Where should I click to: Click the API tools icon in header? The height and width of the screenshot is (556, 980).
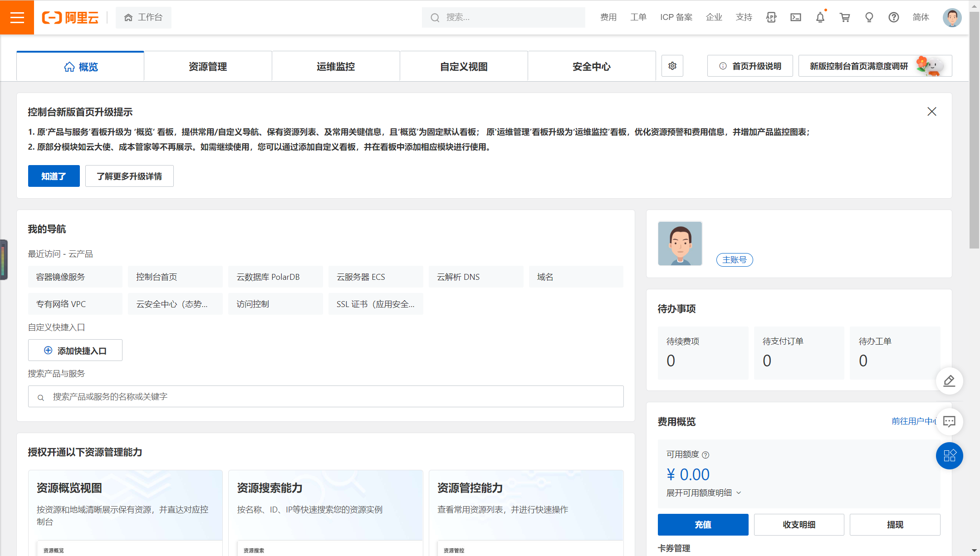[771, 17]
